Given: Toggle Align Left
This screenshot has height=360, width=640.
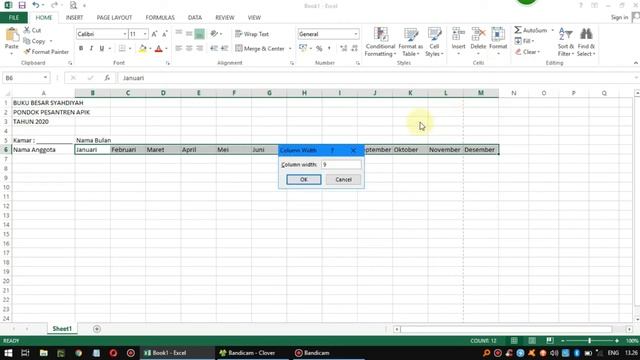Looking at the screenshot, I should [x=178, y=49].
